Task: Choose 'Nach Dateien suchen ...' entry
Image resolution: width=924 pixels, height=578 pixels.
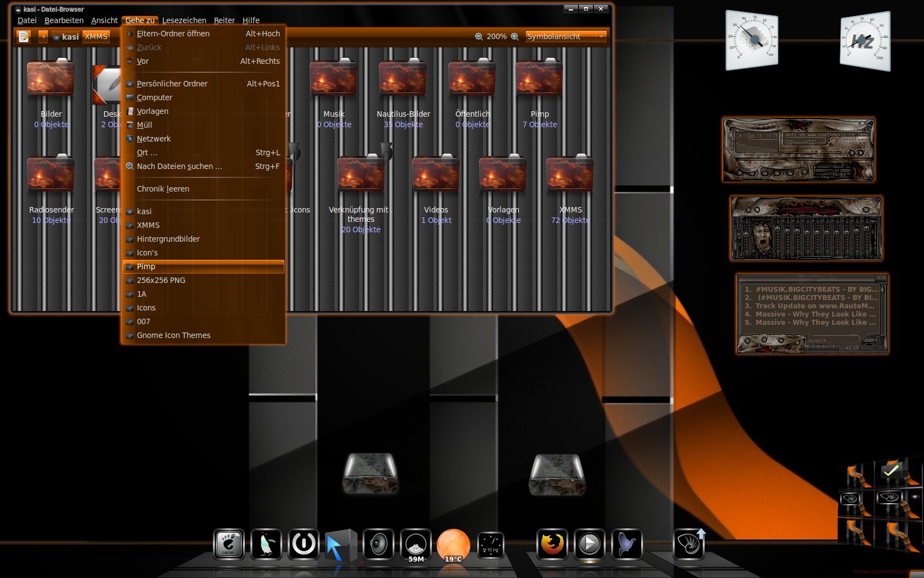Action: click(x=204, y=166)
